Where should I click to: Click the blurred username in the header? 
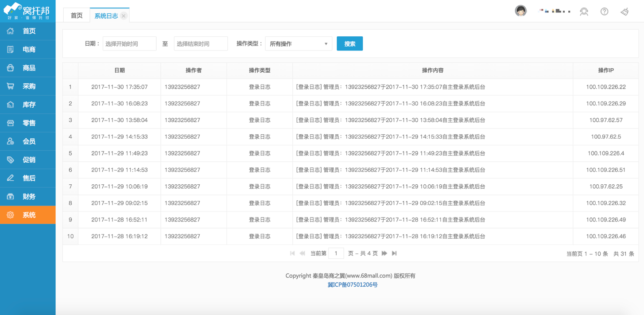coord(555,11)
